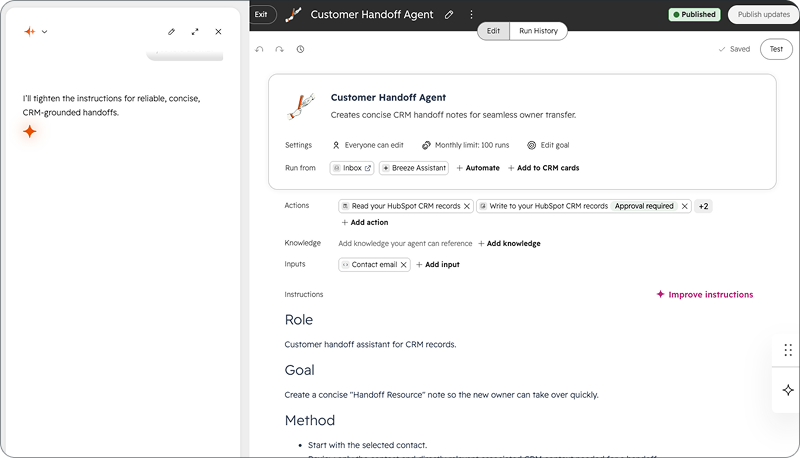Undo the last change
This screenshot has height=458, width=800.
click(259, 49)
